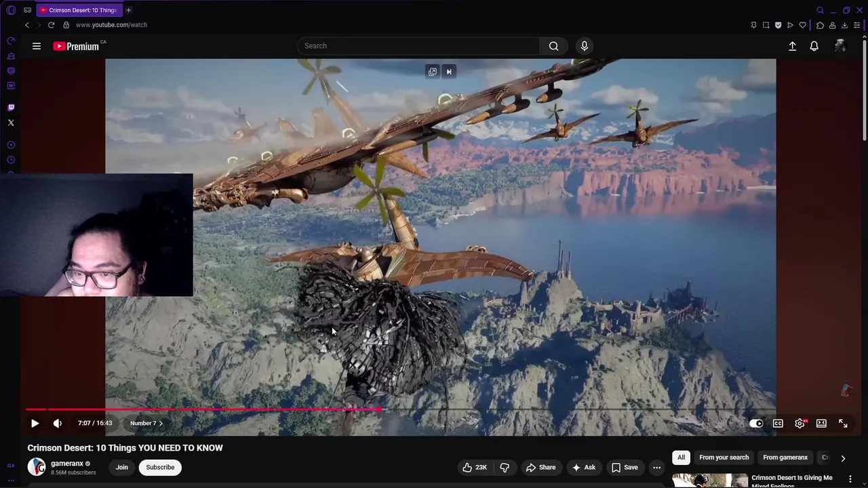
Task: Open tab search magnifier in title bar
Action: point(820,10)
